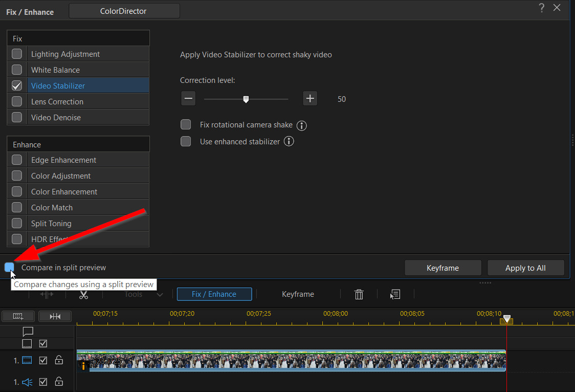Image resolution: width=575 pixels, height=392 pixels.
Task: Open Keyframe settings for the stabilizer
Action: point(443,267)
